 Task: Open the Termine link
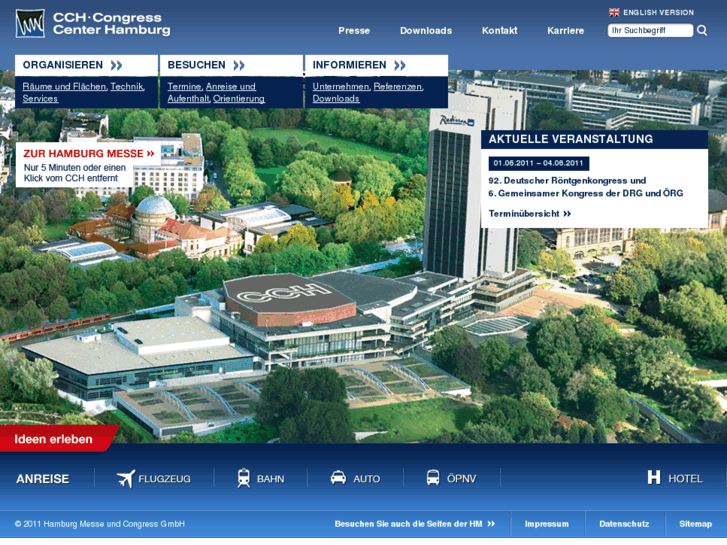pos(185,87)
